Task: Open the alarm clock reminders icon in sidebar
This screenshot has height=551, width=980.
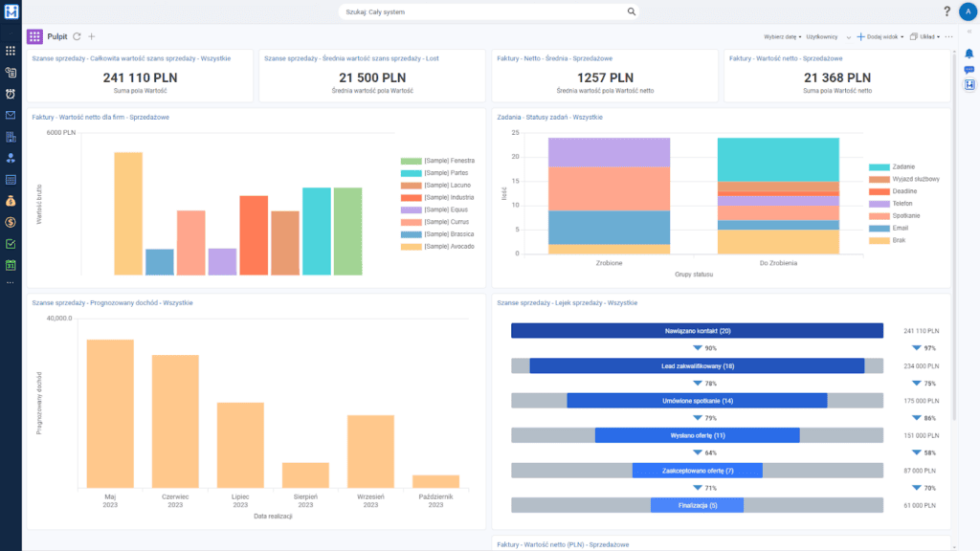Action: click(11, 94)
